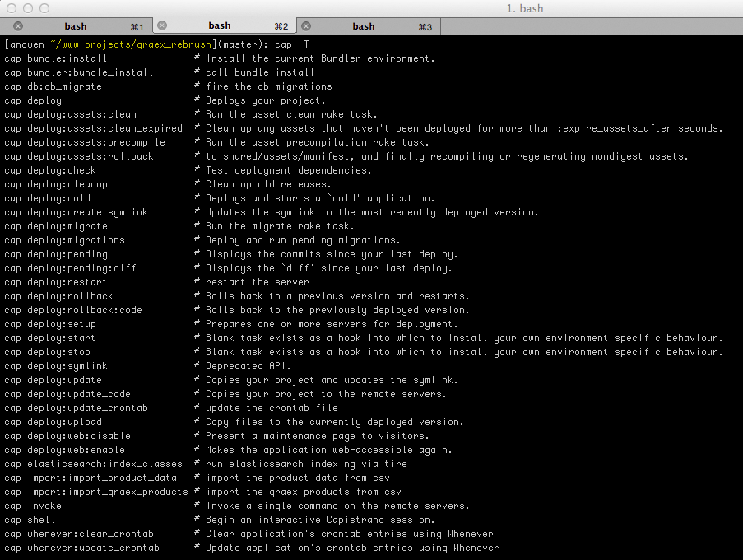The height and width of the screenshot is (560, 743).
Task: Click the cap bundle:install line
Action: (55, 58)
